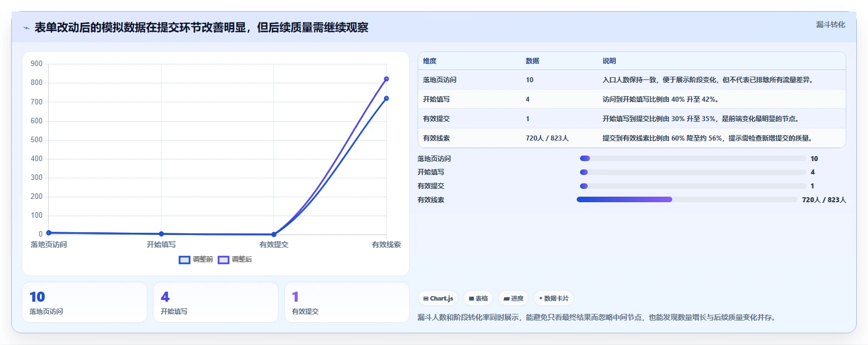Image resolution: width=868 pixels, height=345 pixels.
Task: Click the table data value 10
Action: pyautogui.click(x=529, y=80)
